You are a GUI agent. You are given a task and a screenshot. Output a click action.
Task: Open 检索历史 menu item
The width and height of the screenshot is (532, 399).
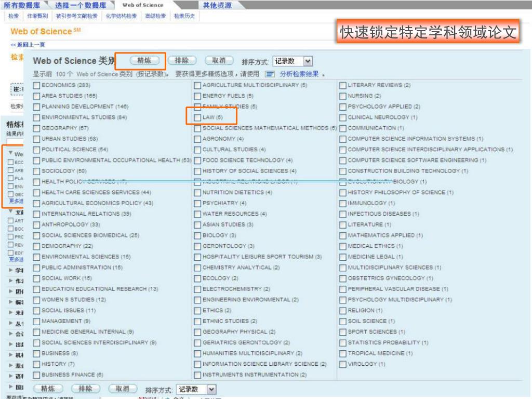coord(184,16)
